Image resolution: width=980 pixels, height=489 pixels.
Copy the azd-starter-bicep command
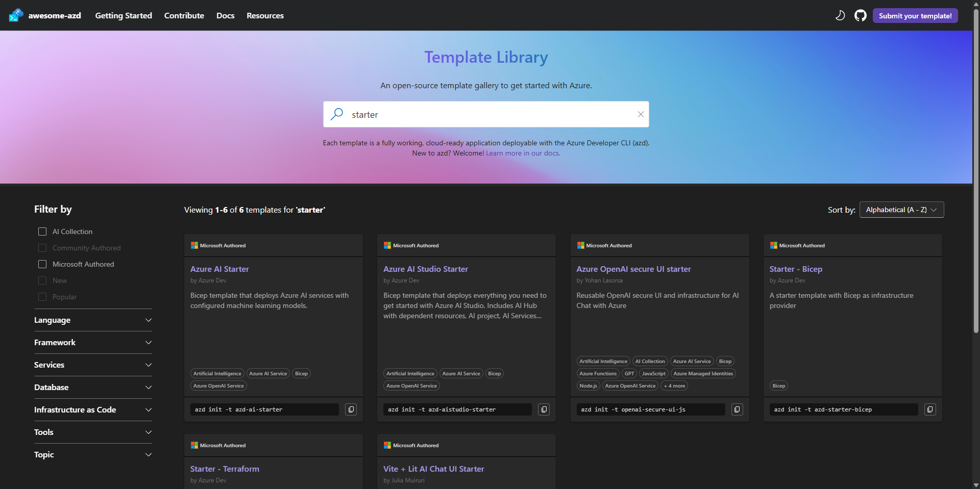coord(929,409)
